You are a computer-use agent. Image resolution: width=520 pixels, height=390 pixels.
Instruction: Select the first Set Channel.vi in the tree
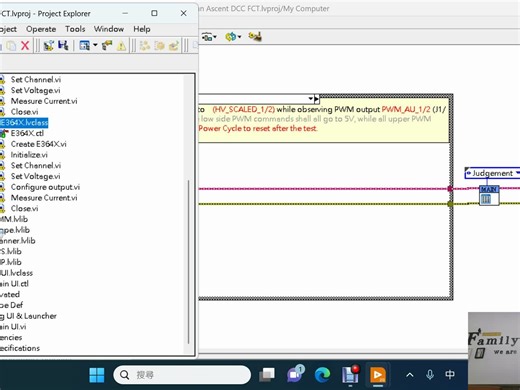pos(36,79)
